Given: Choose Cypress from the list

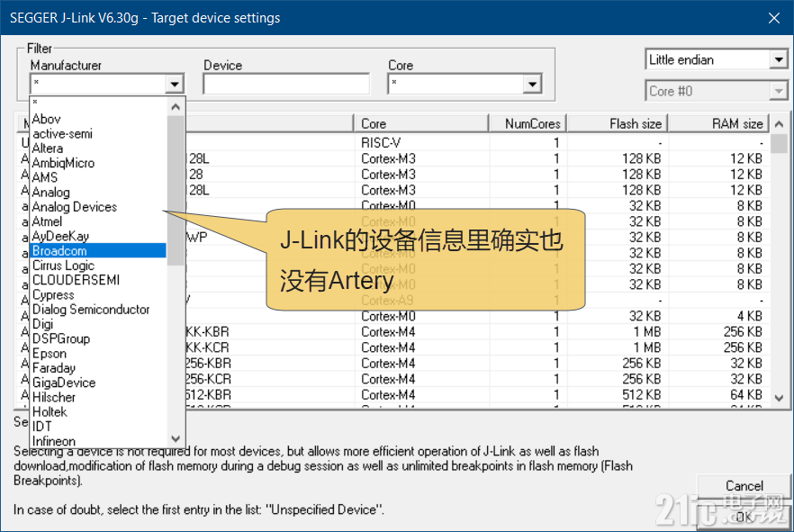Looking at the screenshot, I should [x=98, y=295].
